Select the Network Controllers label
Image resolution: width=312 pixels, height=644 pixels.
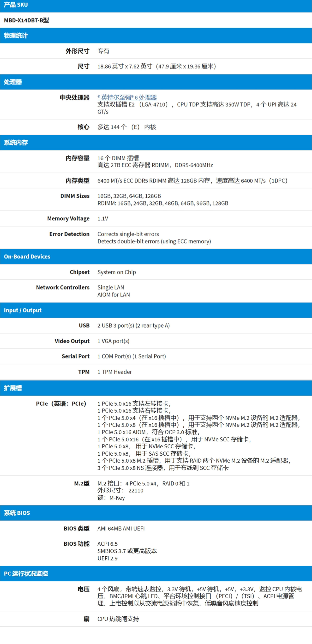(62, 287)
